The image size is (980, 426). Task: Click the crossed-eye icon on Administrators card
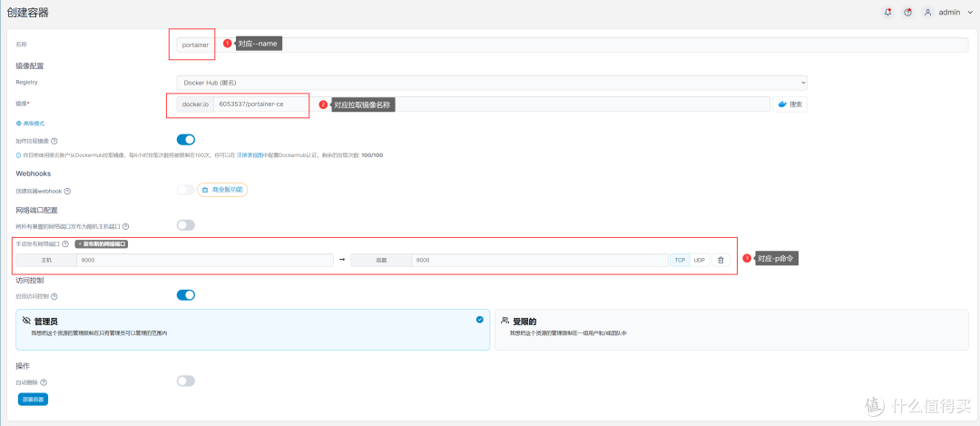[x=26, y=321]
